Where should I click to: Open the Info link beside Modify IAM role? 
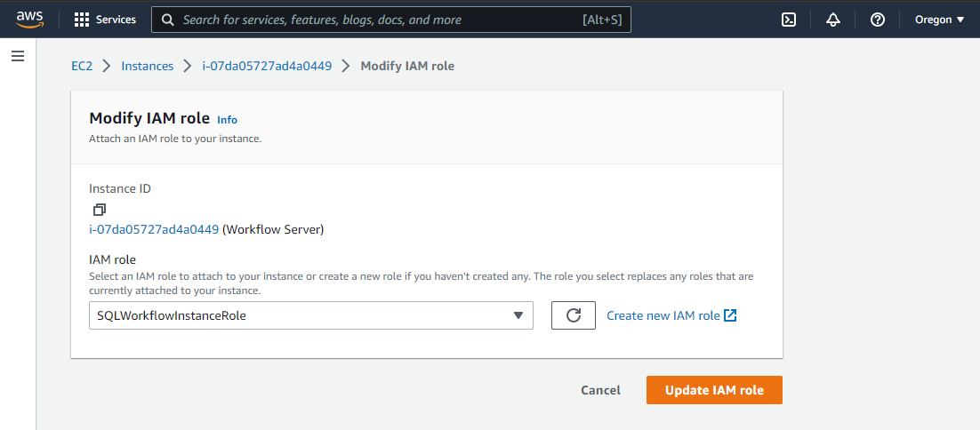(228, 120)
